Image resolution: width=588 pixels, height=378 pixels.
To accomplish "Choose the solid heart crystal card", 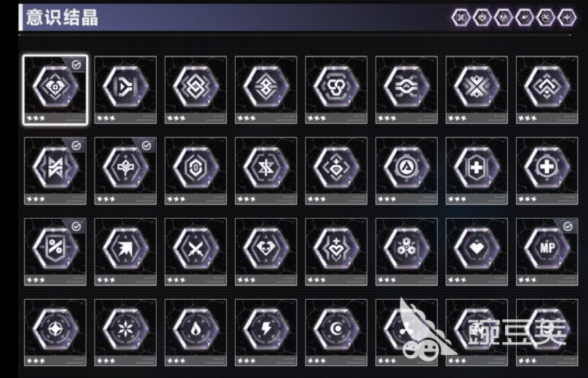I will (476, 252).
